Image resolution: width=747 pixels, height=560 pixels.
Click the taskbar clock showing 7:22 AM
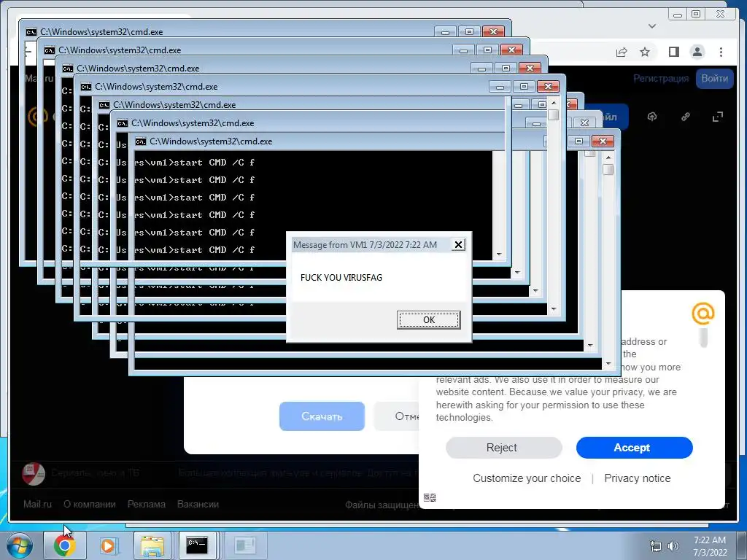point(710,546)
